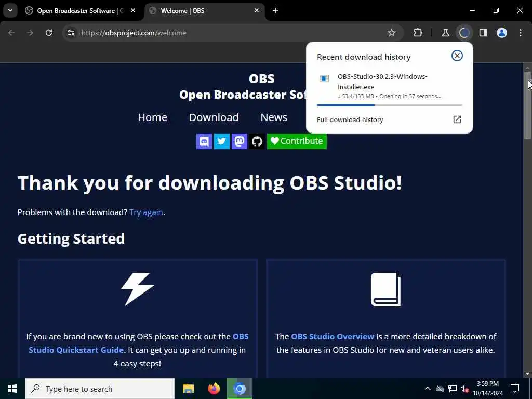Open the Twitter icon link
The width and height of the screenshot is (532, 399).
coord(221,141)
